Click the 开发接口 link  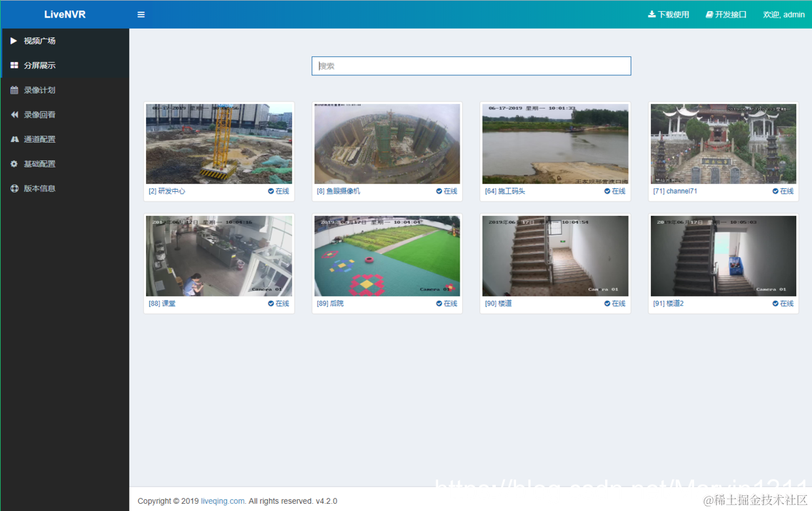tap(726, 14)
